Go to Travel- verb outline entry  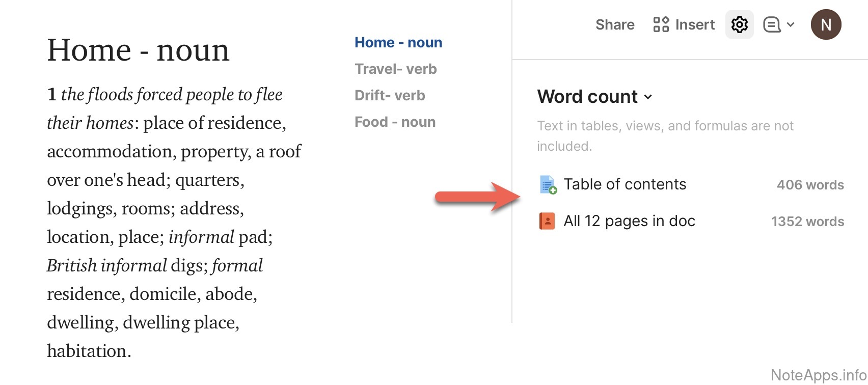tap(396, 69)
